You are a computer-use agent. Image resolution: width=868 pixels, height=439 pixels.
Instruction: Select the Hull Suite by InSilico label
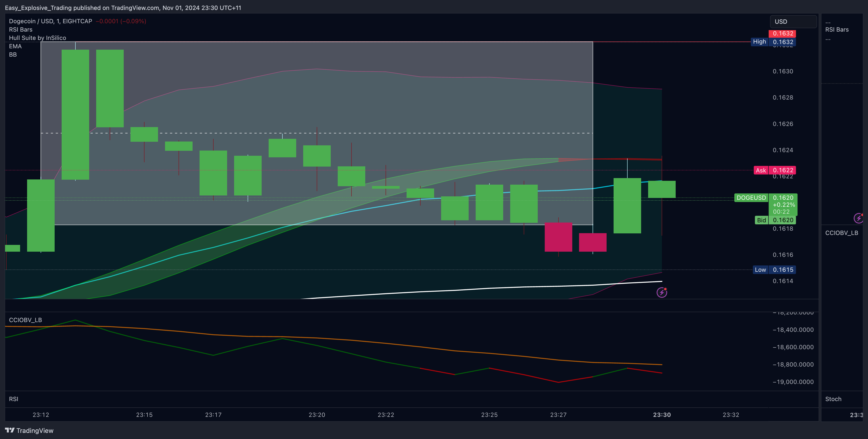[37, 38]
